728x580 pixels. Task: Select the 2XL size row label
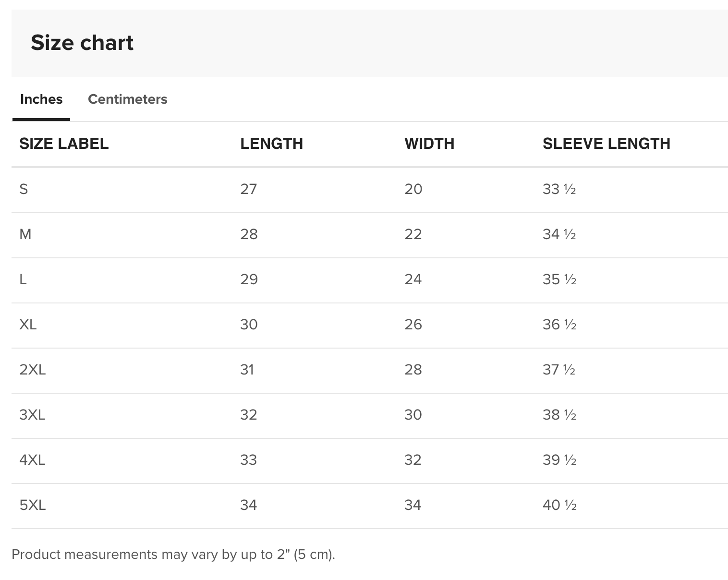[32, 370]
